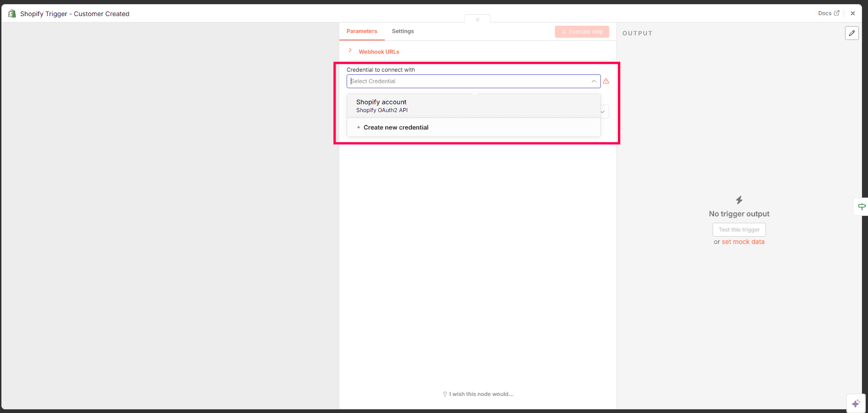The image size is (868, 413).
Task: Click the panel drag handle at top
Action: coord(477,19)
